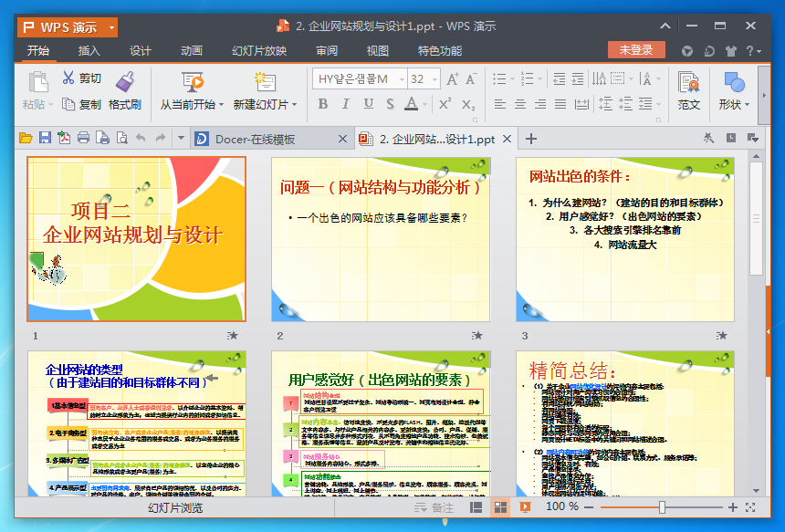This screenshot has width=785, height=532.
Task: Switch to normal view in status bar
Action: click(476, 506)
